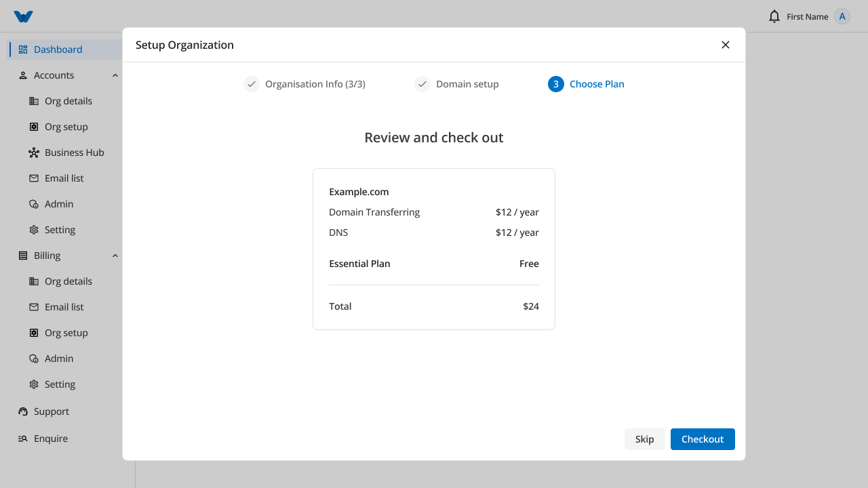This screenshot has width=868, height=488.
Task: Click the Org setup icon under Billing
Action: (x=34, y=333)
